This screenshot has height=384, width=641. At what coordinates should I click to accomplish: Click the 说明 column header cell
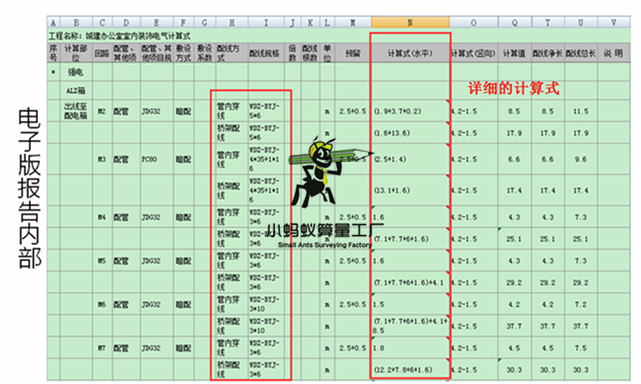point(614,53)
